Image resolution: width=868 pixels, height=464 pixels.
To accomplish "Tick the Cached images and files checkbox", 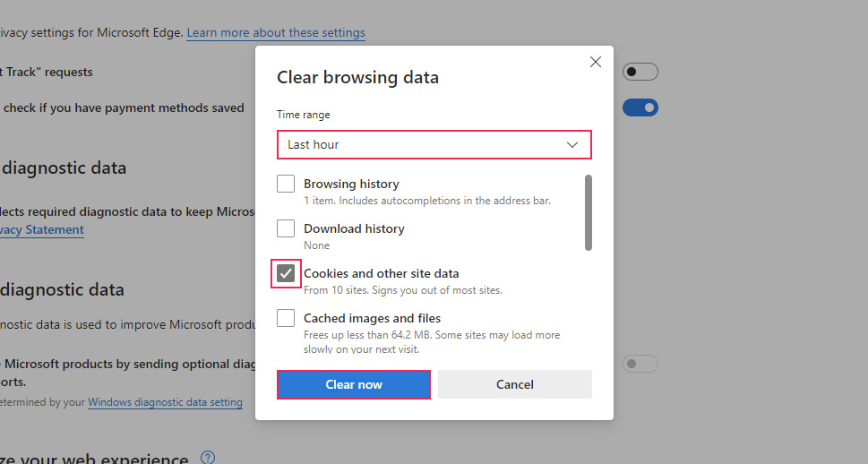I will click(286, 318).
